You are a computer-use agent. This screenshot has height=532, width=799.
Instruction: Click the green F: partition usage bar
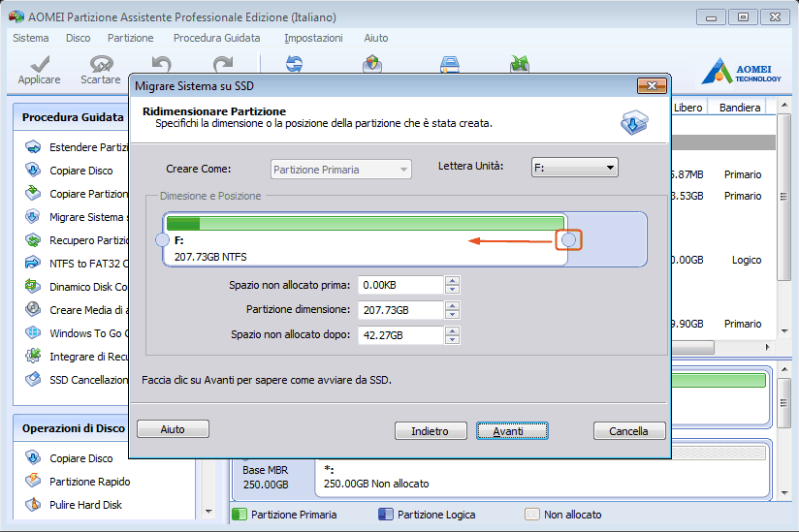tap(365, 223)
